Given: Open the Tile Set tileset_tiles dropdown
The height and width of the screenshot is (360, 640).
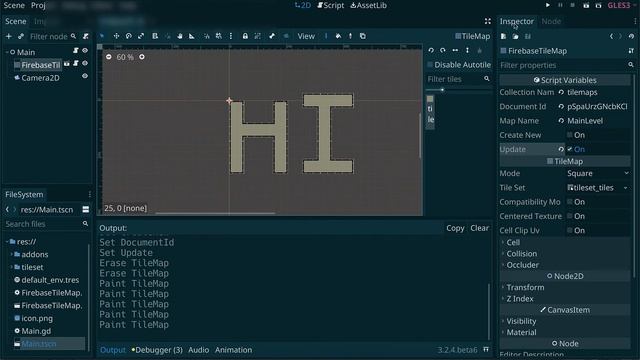Looking at the screenshot, I should coord(598,188).
